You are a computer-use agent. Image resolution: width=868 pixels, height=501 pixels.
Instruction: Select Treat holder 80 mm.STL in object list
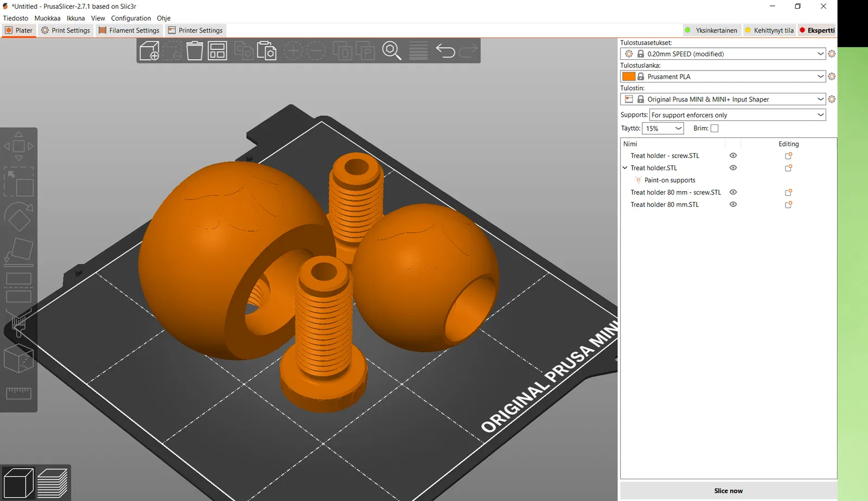[665, 205]
